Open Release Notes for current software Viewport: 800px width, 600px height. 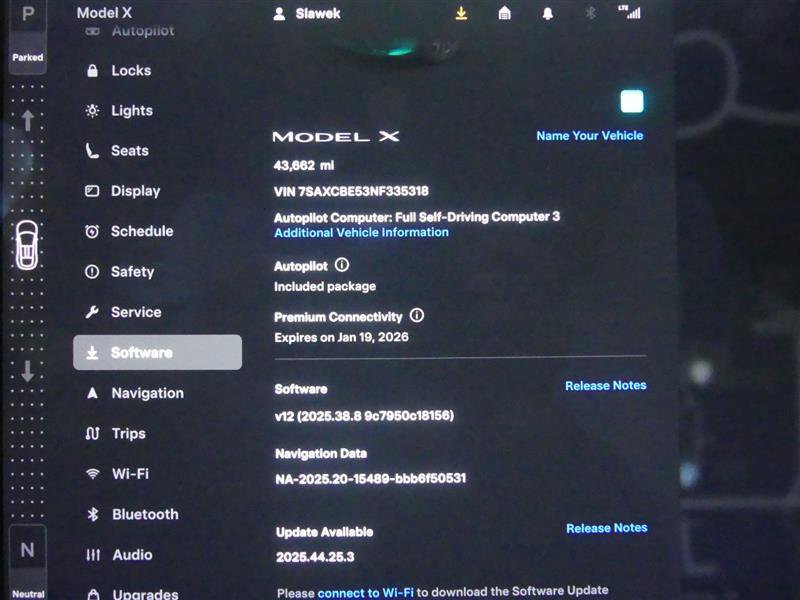click(605, 386)
